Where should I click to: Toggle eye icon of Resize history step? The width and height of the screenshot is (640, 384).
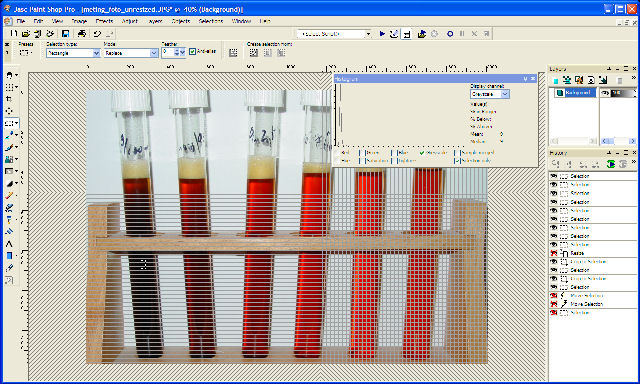(x=553, y=253)
